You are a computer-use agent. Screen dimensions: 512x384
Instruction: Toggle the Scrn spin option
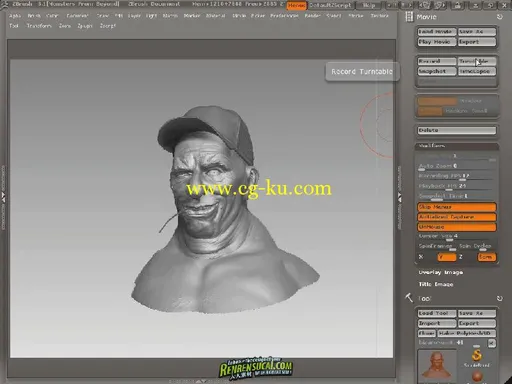[x=486, y=257]
